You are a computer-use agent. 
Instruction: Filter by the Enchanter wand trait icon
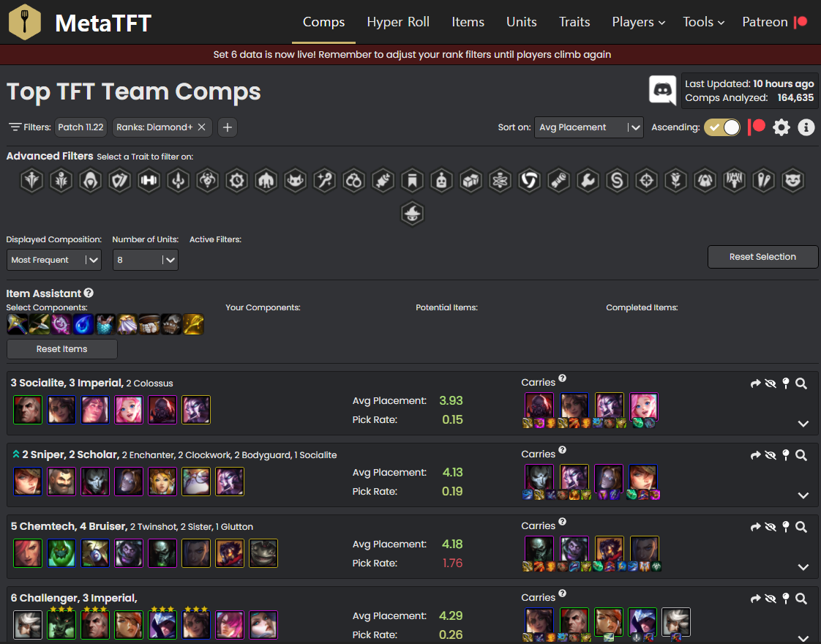[x=325, y=181]
